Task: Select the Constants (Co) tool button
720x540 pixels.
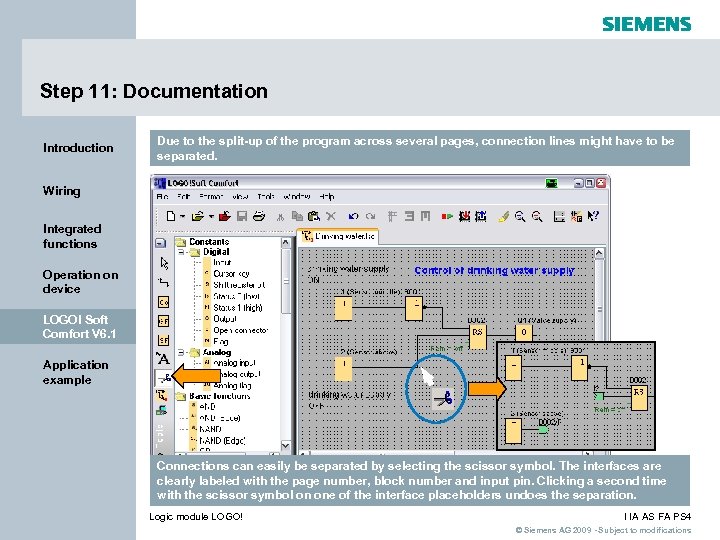Action: 163,302
